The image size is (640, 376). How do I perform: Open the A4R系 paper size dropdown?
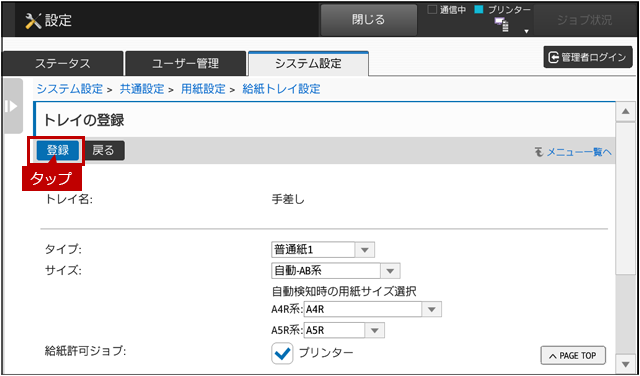click(373, 309)
